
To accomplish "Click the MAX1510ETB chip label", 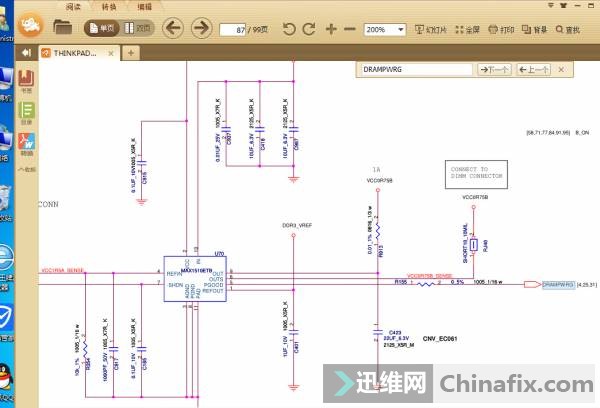I will coord(196,271).
